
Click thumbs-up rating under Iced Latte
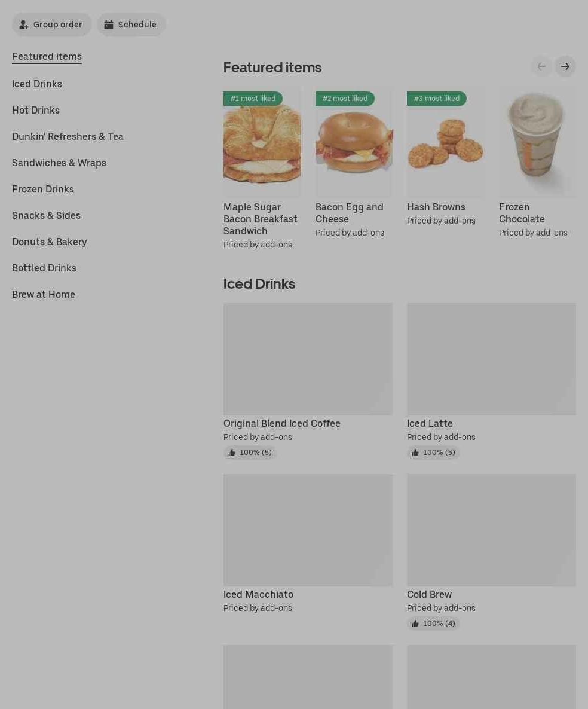tap(433, 452)
